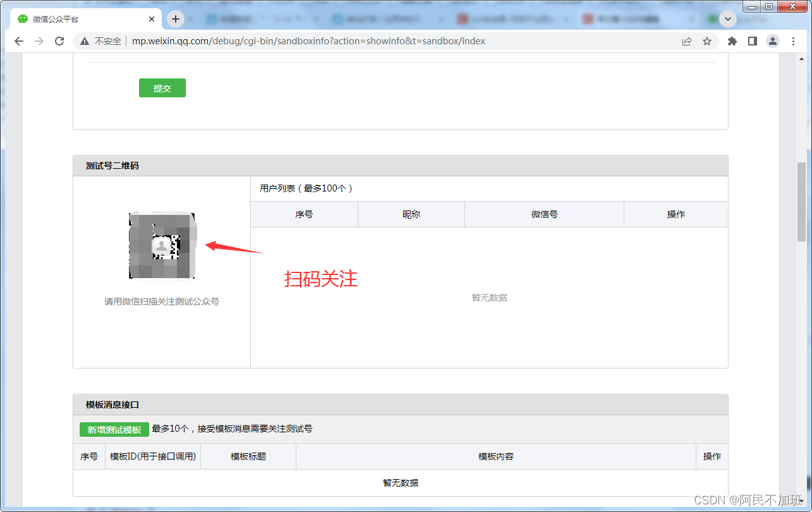This screenshot has width=812, height=512.
Task: Open the page share icon
Action: pyautogui.click(x=687, y=40)
